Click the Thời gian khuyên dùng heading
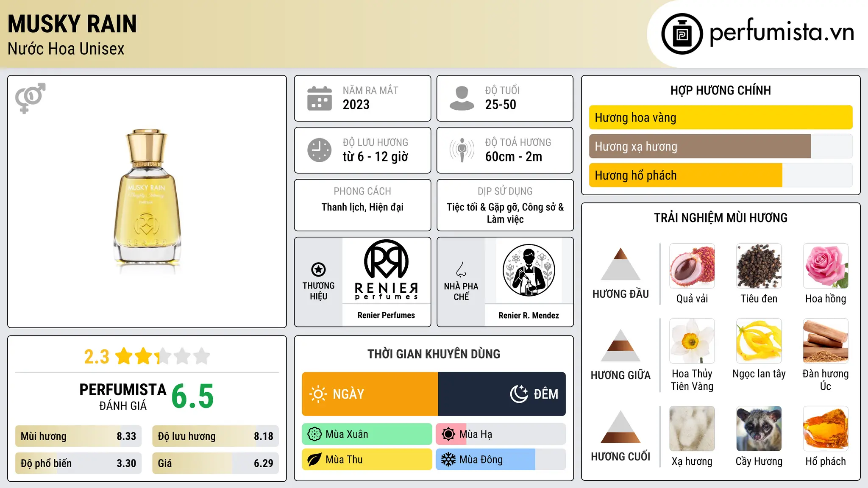 [434, 354]
